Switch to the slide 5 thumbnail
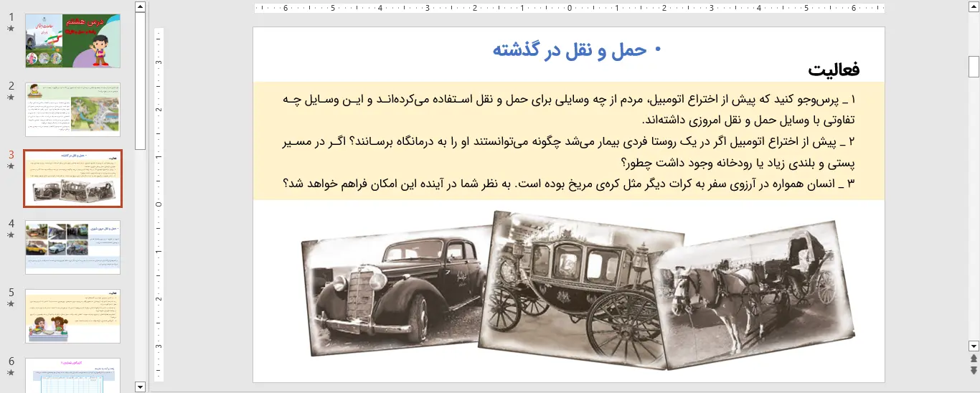 coord(72,316)
